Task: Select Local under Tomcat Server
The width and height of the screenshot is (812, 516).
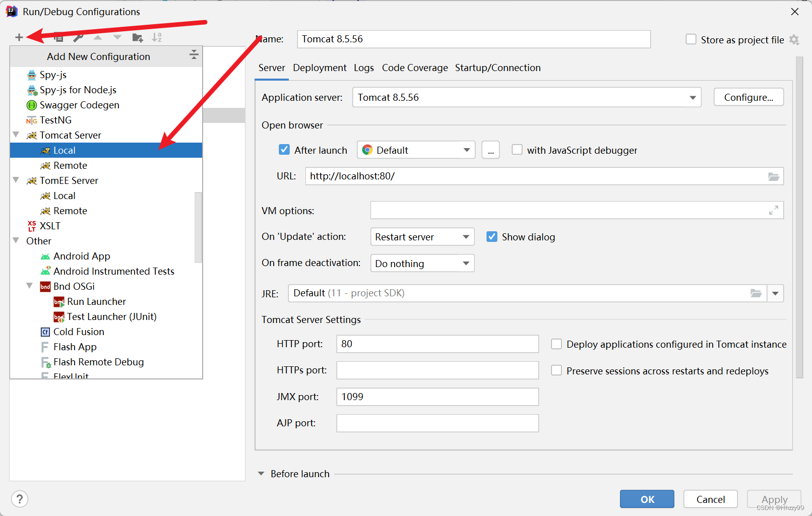Action: tap(106, 150)
